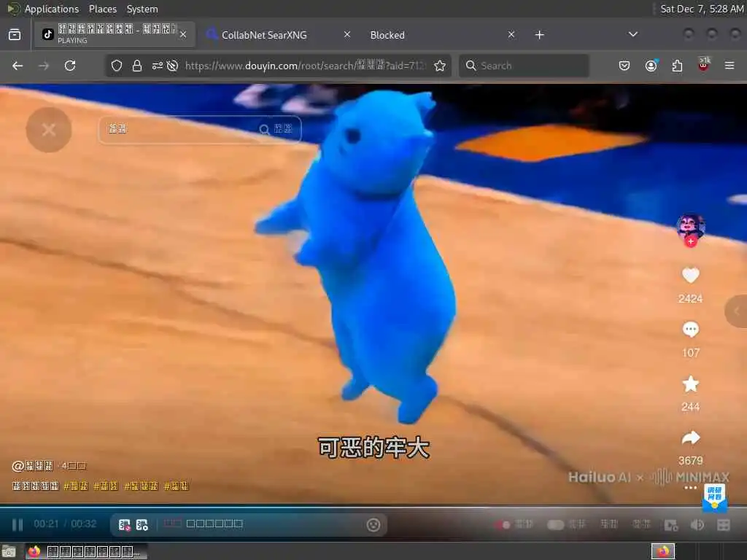Screen dimensions: 747x560
Task: Reload the current page
Action: click(70, 66)
